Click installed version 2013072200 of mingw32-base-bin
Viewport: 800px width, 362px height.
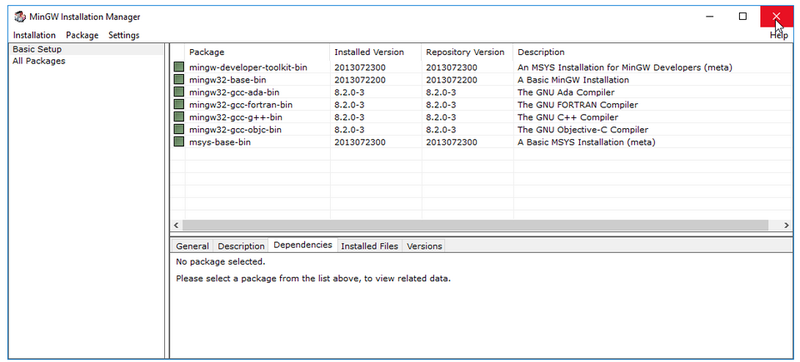click(x=360, y=80)
